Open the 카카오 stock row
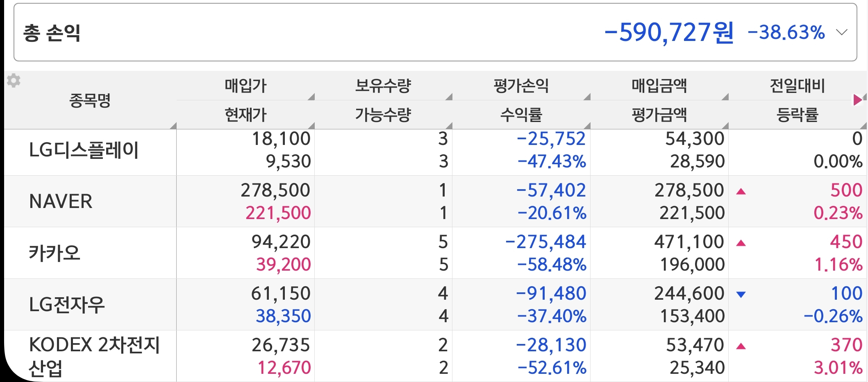This screenshot has width=868, height=382. pos(436,253)
